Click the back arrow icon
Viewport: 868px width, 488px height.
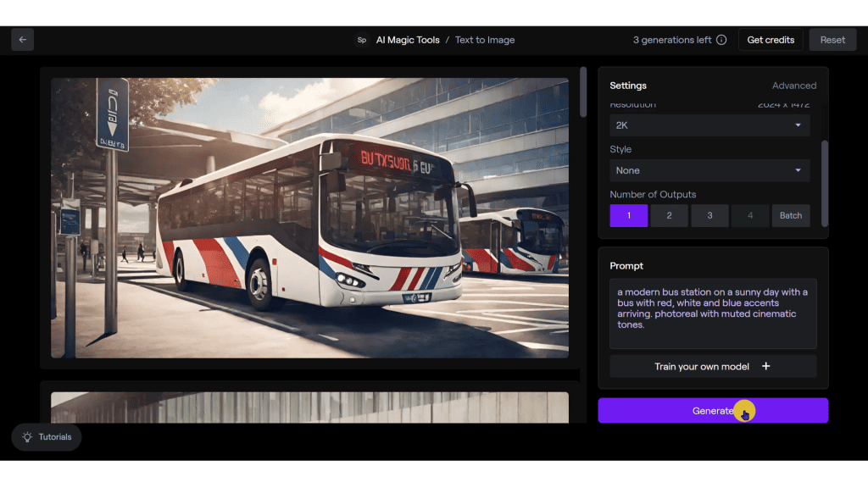tap(22, 39)
